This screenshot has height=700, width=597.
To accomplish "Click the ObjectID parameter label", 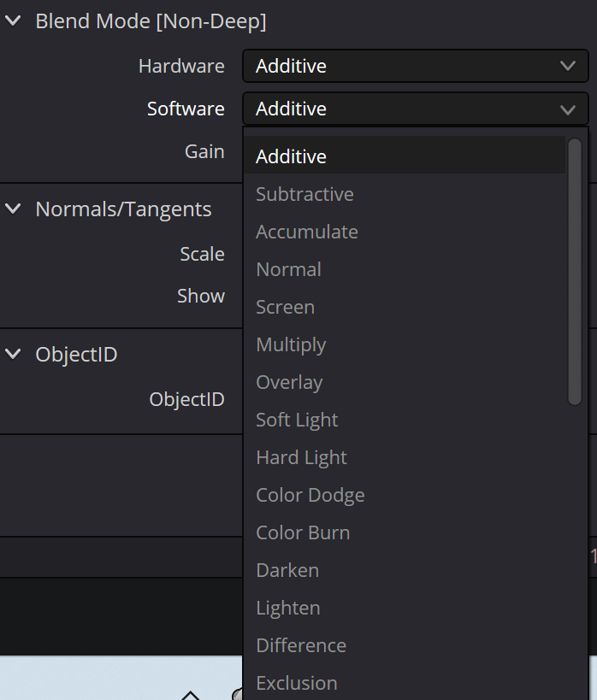I will [x=186, y=399].
